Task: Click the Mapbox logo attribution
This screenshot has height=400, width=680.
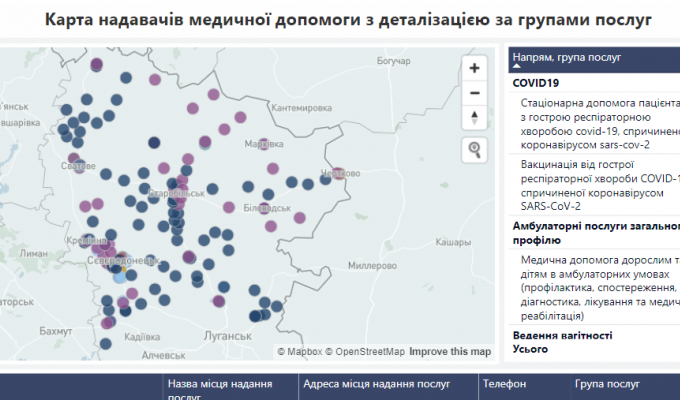Action: 299,351
